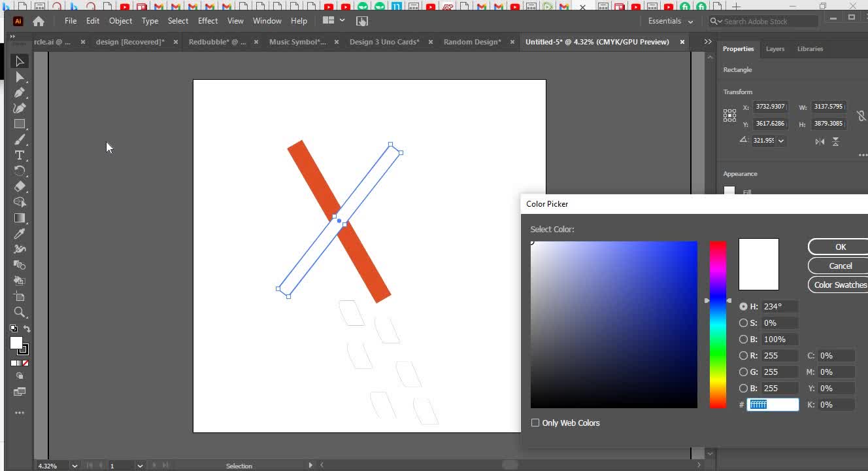Select the Rectangle tool
Image resolution: width=868 pixels, height=471 pixels.
pos(20,124)
